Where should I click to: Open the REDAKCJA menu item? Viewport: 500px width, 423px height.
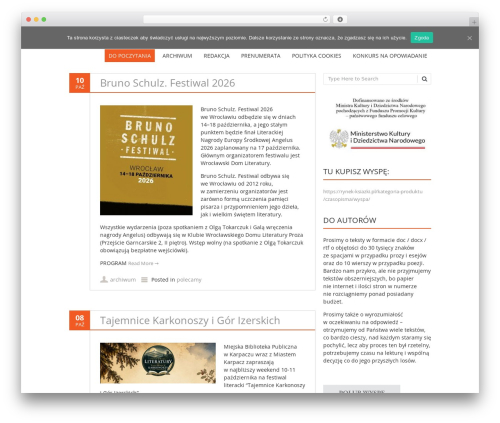click(x=217, y=56)
